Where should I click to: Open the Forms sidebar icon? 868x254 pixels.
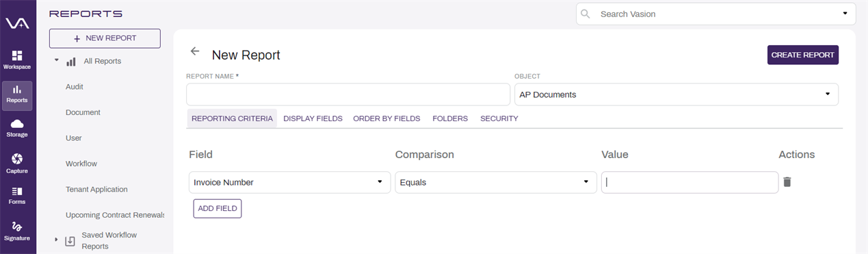click(17, 196)
